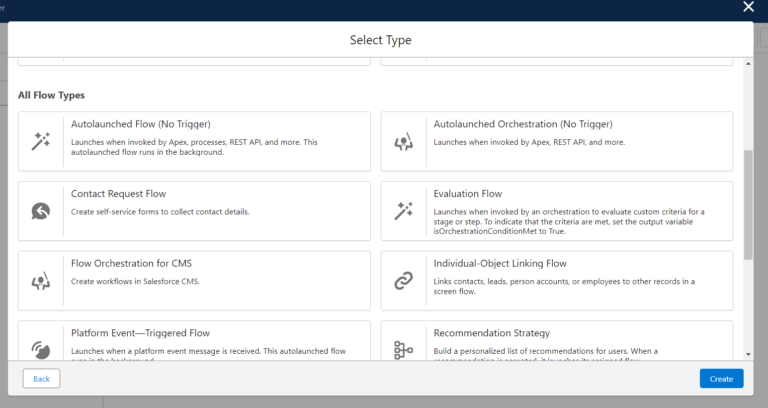Click the Individual-Object Linking Flow chain icon
768x408 pixels.
(403, 281)
